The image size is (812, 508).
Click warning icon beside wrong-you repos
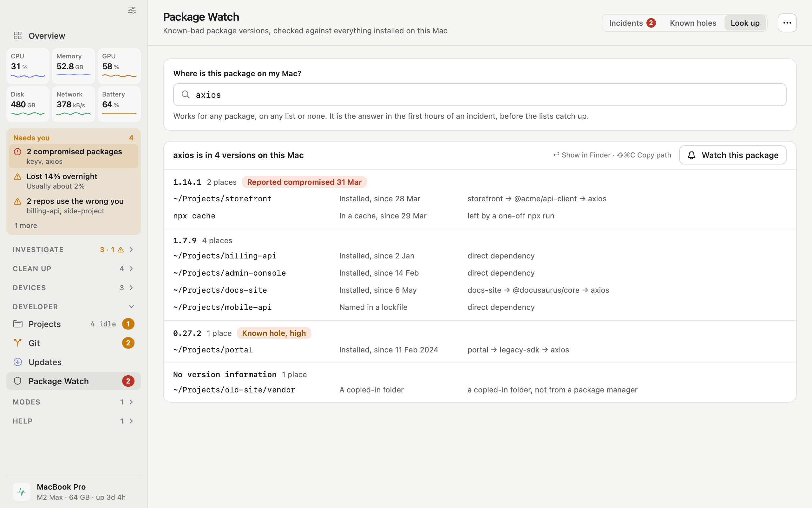18,202
